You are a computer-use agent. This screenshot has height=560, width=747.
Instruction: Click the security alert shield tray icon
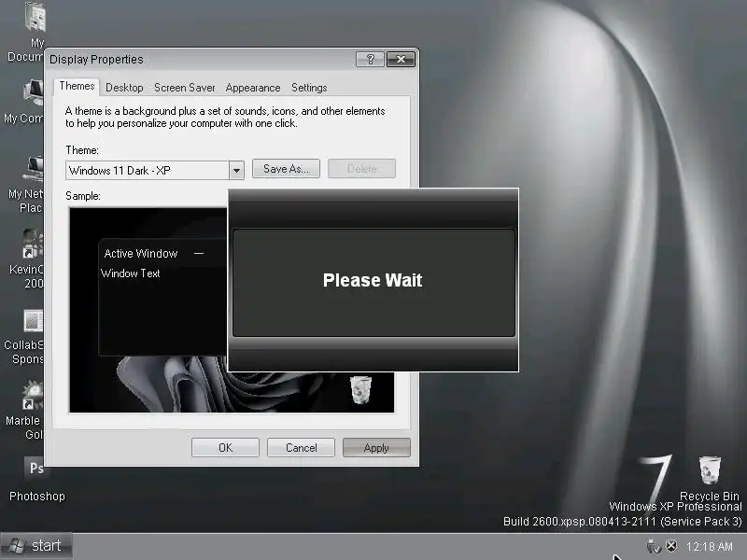(671, 546)
